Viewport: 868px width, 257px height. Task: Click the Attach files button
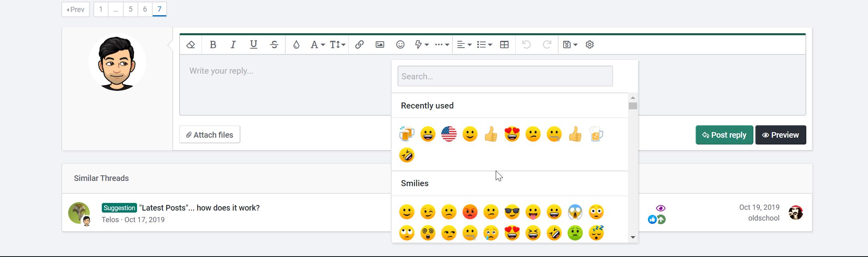click(x=210, y=135)
